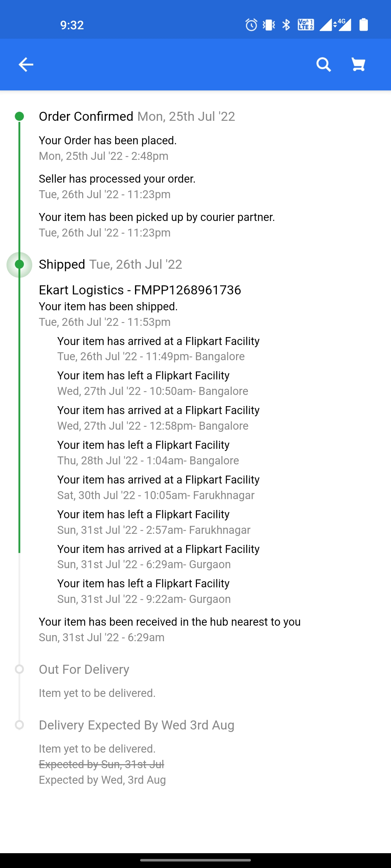Tap Delivery Expected By Wed 3rd Aug
The width and height of the screenshot is (391, 868).
[x=136, y=725]
